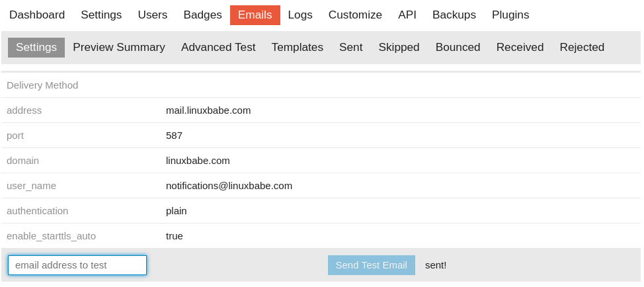Go to the Plugins tab

coord(510,15)
